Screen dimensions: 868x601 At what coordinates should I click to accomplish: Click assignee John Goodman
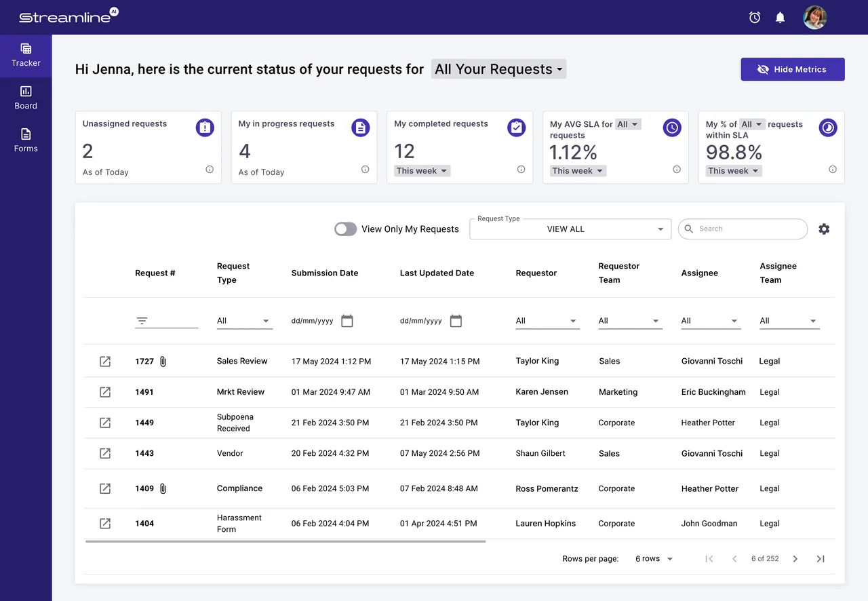coord(709,524)
